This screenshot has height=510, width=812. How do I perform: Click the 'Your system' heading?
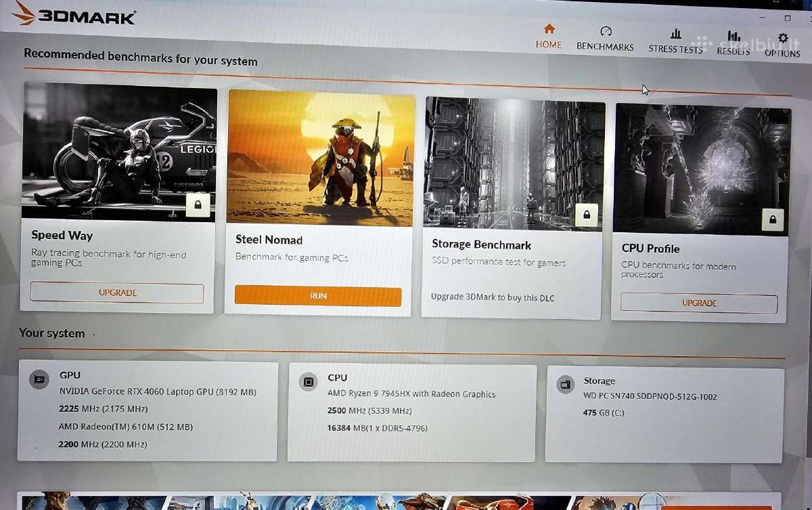click(52, 333)
